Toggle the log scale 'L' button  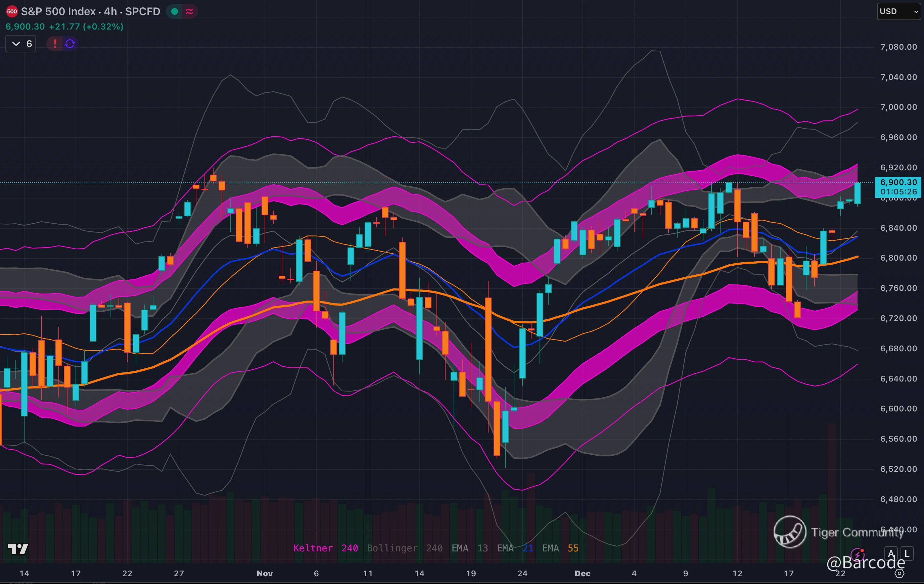tap(907, 554)
